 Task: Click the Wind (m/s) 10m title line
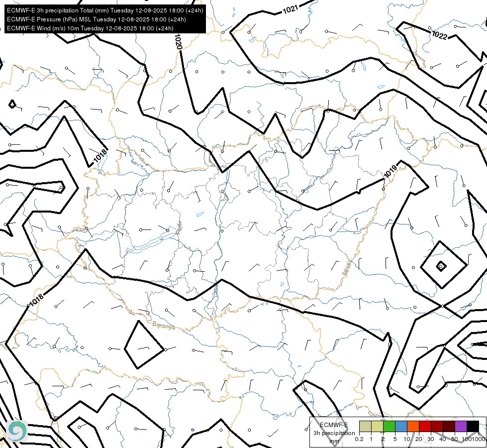[x=90, y=28]
